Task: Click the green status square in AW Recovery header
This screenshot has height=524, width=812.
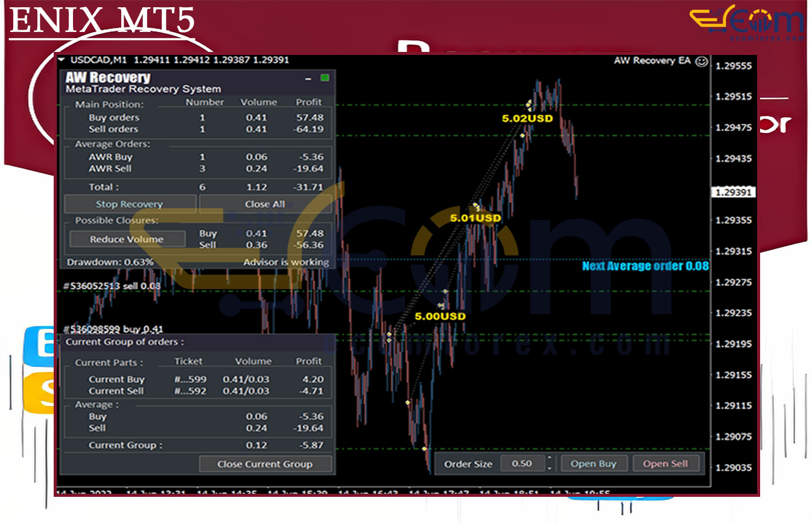Action: point(325,78)
